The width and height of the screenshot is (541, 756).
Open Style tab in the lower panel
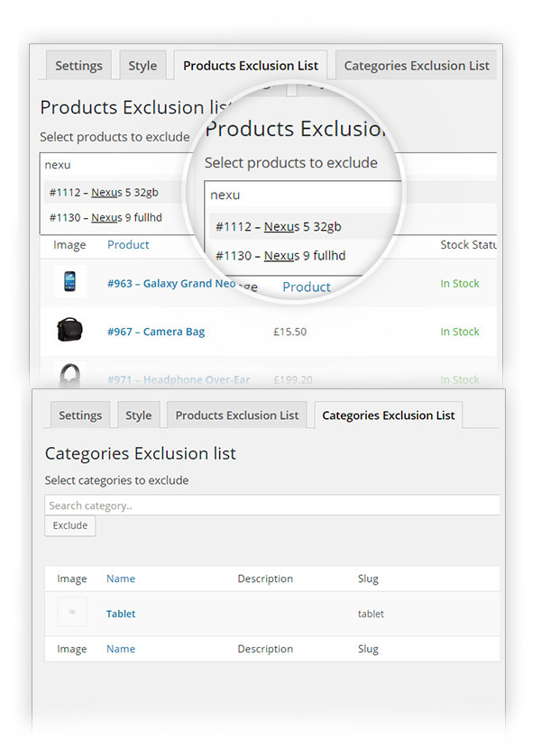[139, 415]
